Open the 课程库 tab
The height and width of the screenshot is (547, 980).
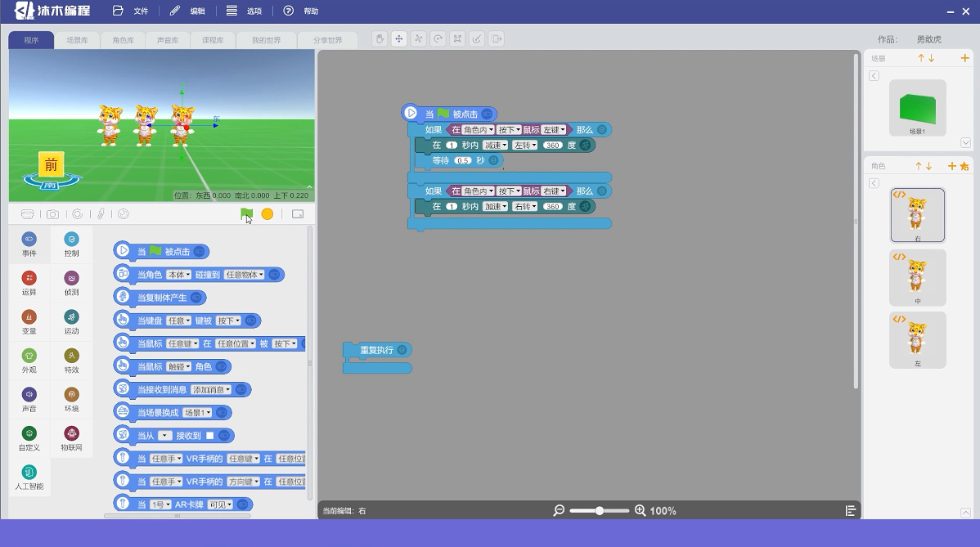(213, 40)
